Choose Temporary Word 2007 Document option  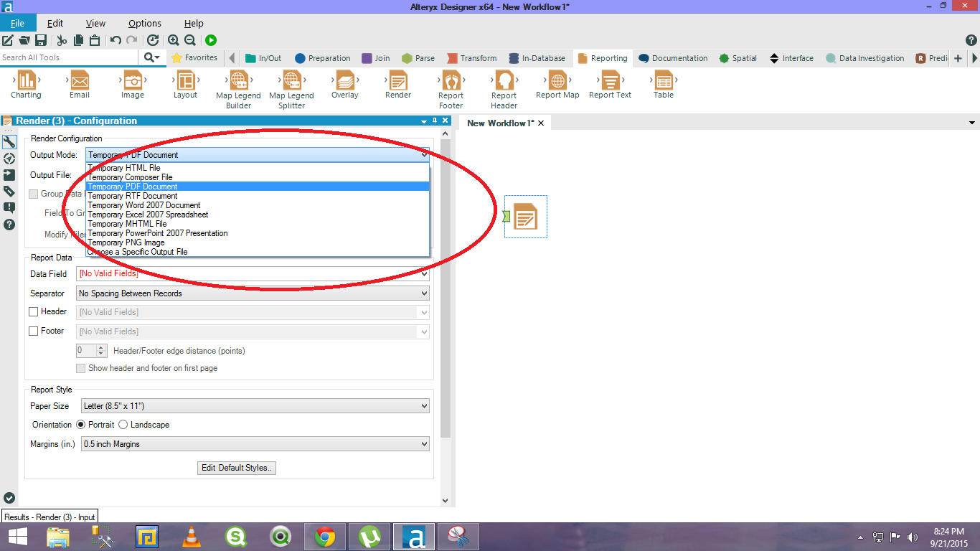point(258,205)
